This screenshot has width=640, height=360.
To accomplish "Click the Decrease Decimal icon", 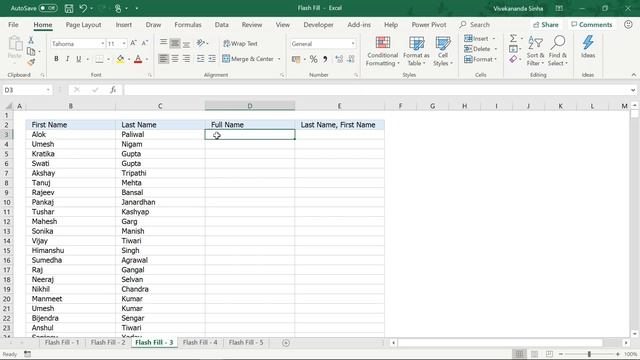I will pyautogui.click(x=351, y=59).
